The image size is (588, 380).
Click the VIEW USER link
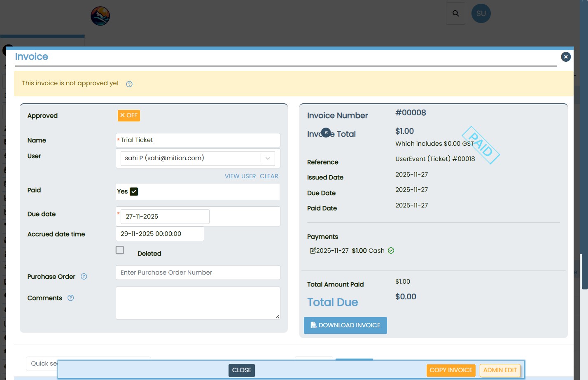pyautogui.click(x=240, y=176)
